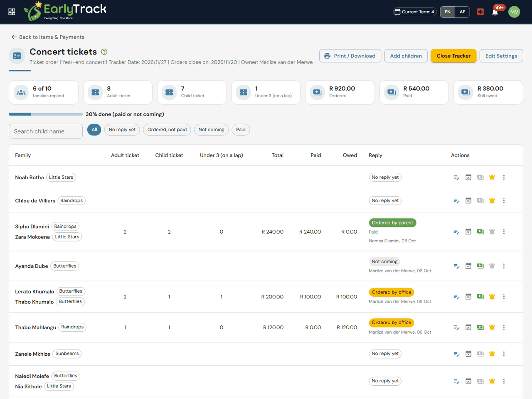Click reminder bell for Noah Botha

click(492, 177)
